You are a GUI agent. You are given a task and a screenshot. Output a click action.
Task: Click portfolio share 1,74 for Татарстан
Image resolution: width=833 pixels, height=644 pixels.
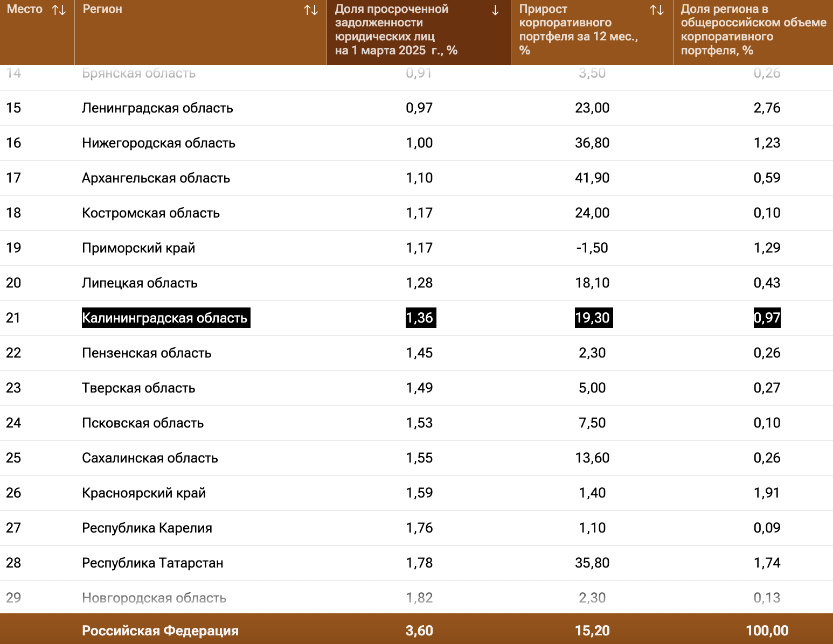[x=767, y=563]
